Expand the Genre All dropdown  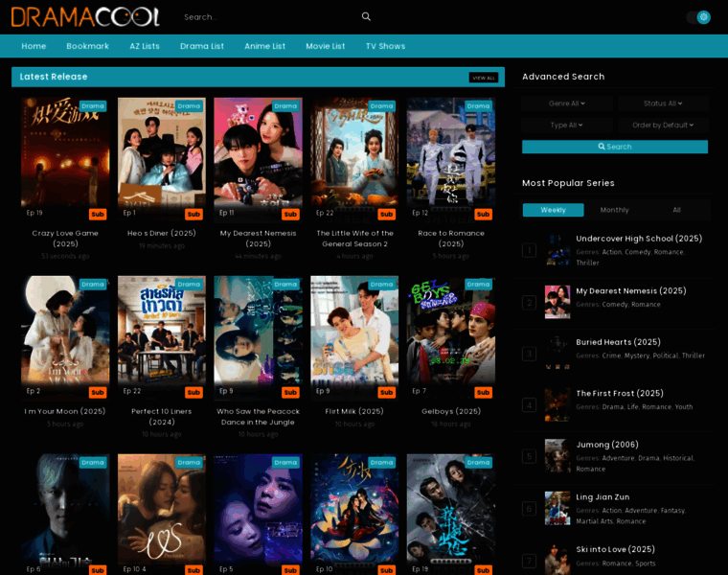[x=566, y=103]
